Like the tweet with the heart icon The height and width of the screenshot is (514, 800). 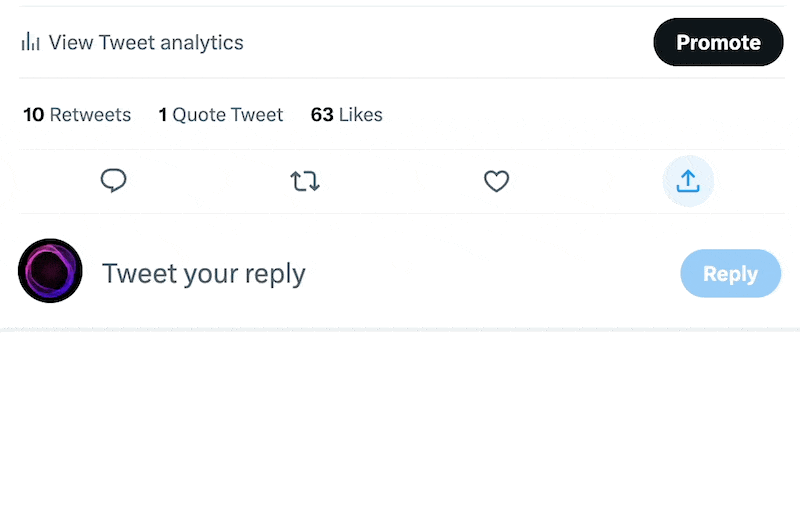tap(497, 181)
